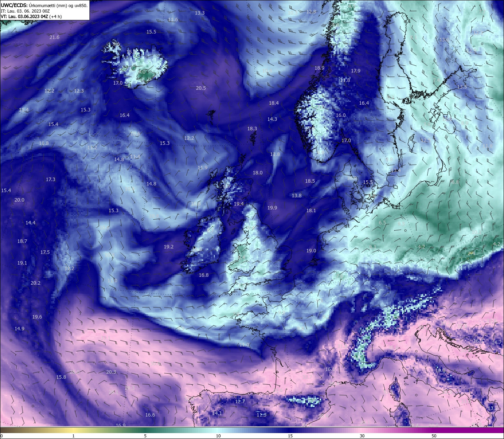Click the 18.5 value on the map
The image size is (504, 439).
310,181
